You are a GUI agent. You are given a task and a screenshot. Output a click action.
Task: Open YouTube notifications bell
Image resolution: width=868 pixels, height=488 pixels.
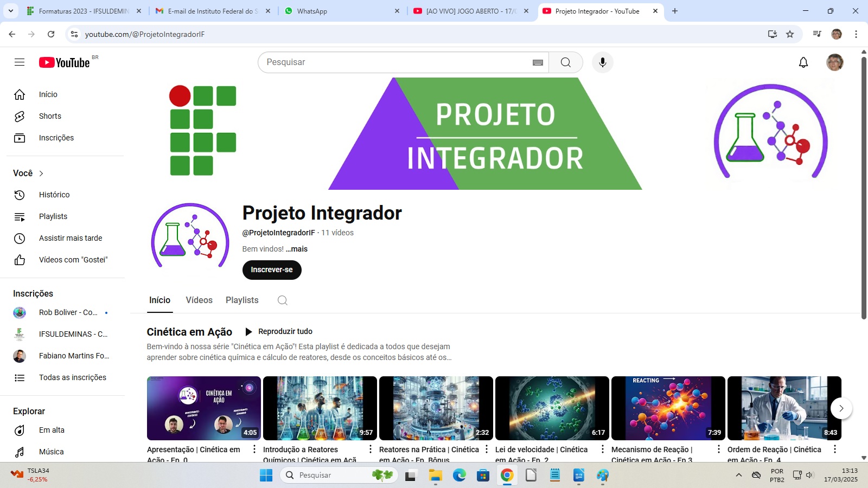tap(803, 62)
